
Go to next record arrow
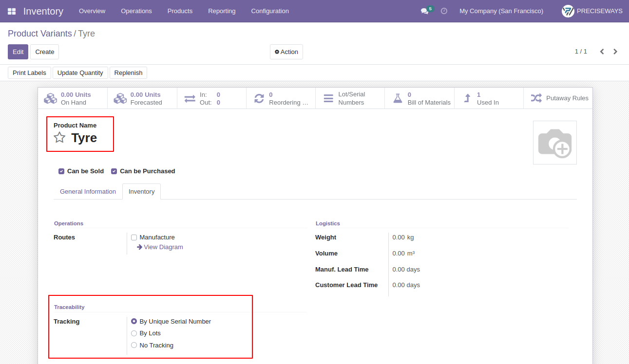tap(615, 52)
